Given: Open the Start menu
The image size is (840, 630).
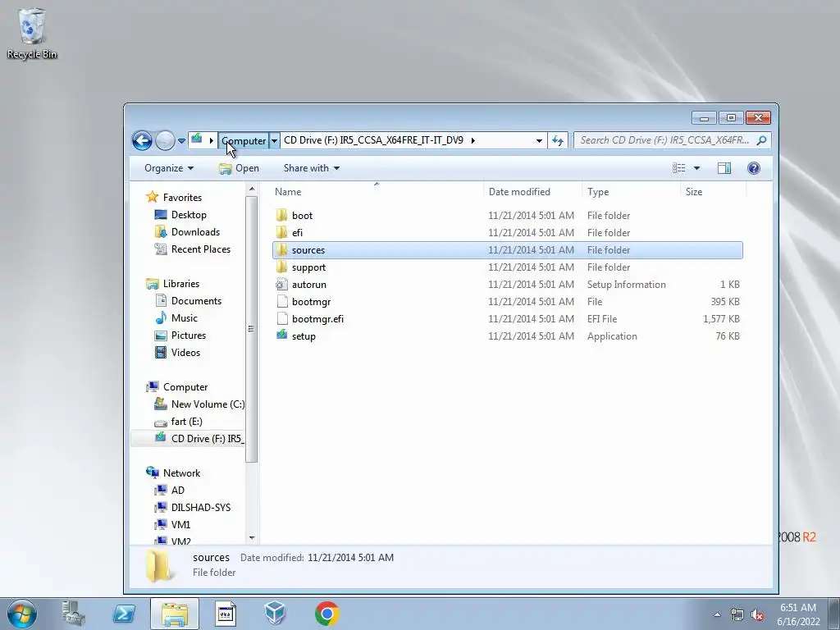Looking at the screenshot, I should pos(21,614).
